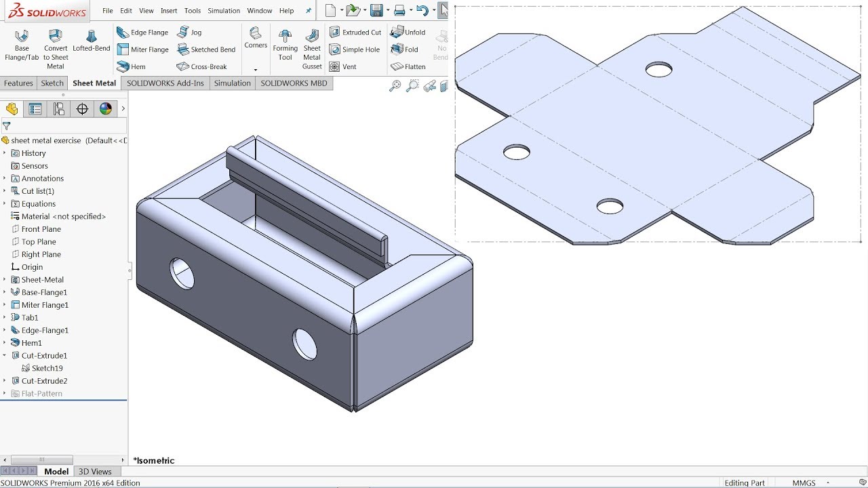This screenshot has height=488, width=868.
Task: Activate the Extruded Cut tool
Action: point(355,33)
